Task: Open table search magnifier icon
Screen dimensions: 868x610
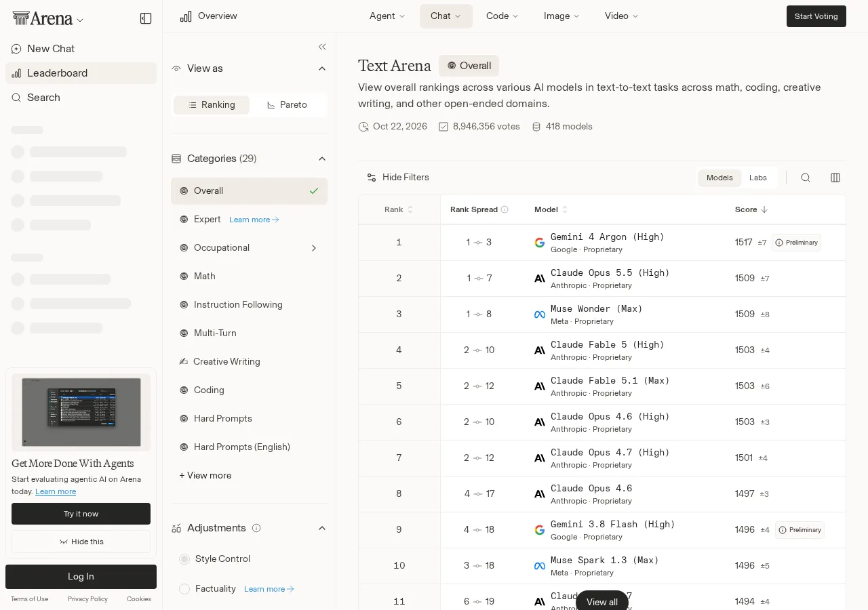Action: click(x=806, y=178)
